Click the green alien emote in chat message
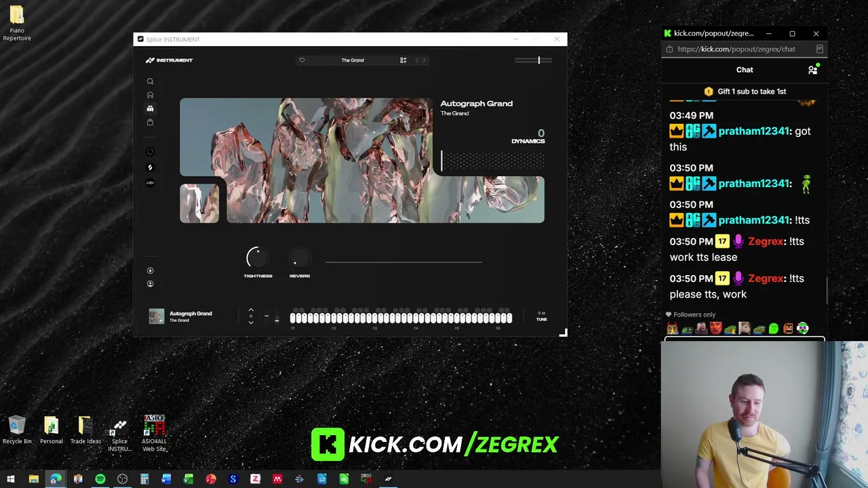Screen dimensions: 868x488 (806, 184)
